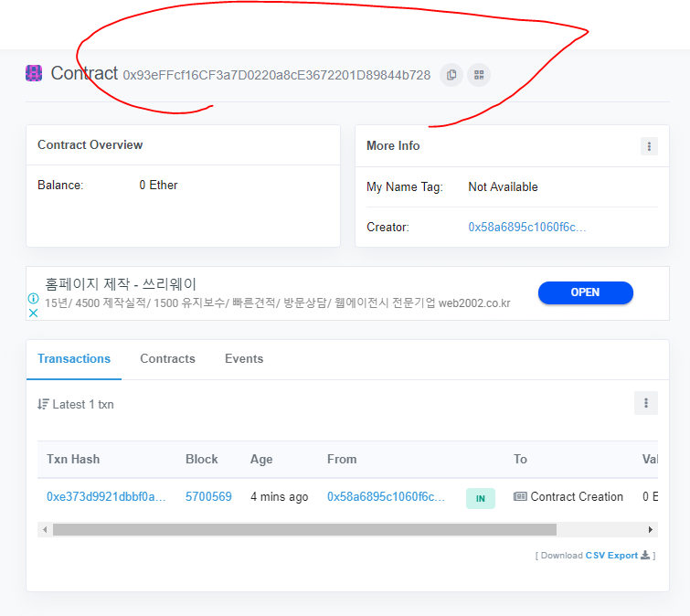Open From address 0x58a6895c1060f6c in table
Screen dimensions: 690x616
[386, 497]
